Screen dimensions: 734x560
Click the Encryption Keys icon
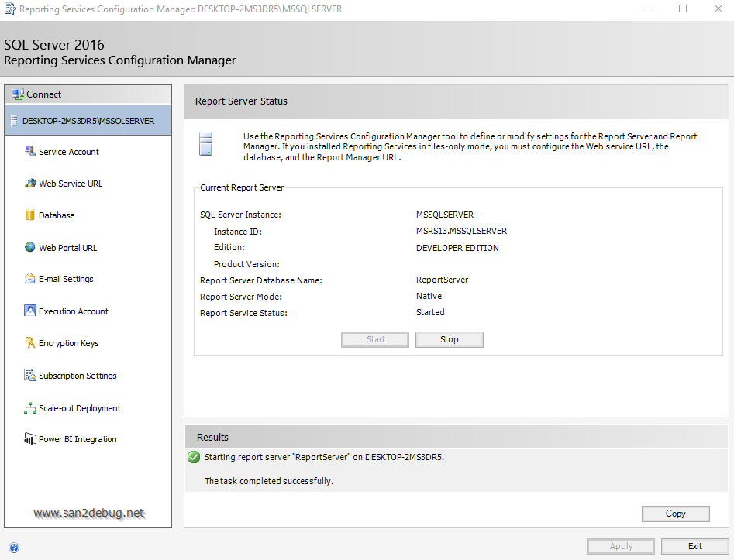coord(30,342)
